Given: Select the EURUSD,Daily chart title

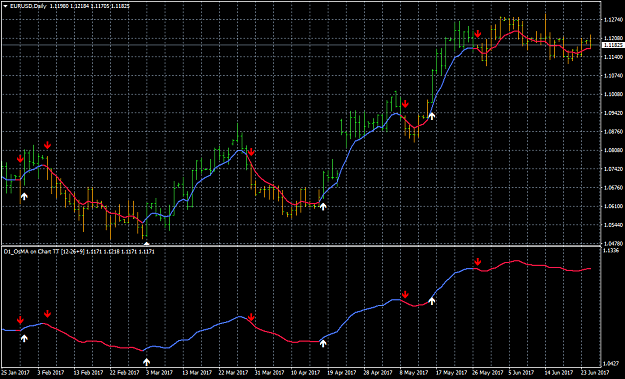Looking at the screenshot, I should point(28,6).
